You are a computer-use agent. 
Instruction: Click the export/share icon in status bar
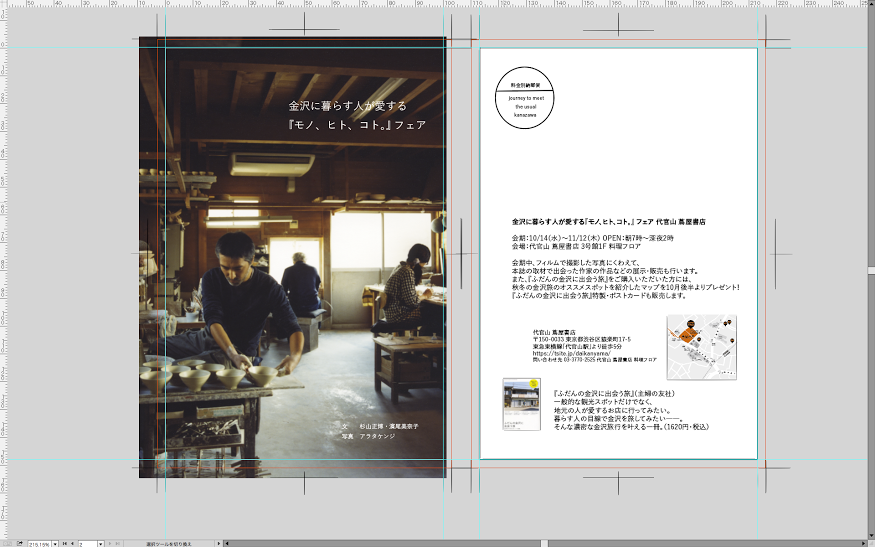tap(20, 543)
